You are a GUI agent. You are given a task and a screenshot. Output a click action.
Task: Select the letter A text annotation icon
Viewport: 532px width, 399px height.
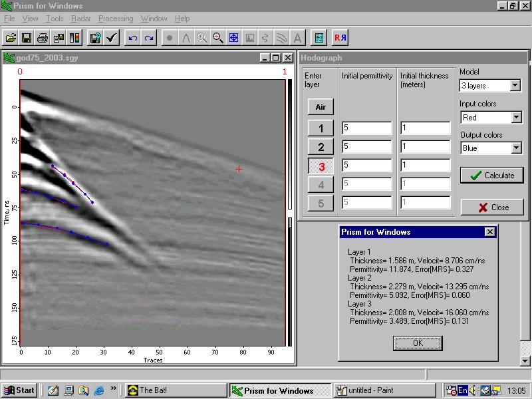pyautogui.click(x=297, y=37)
